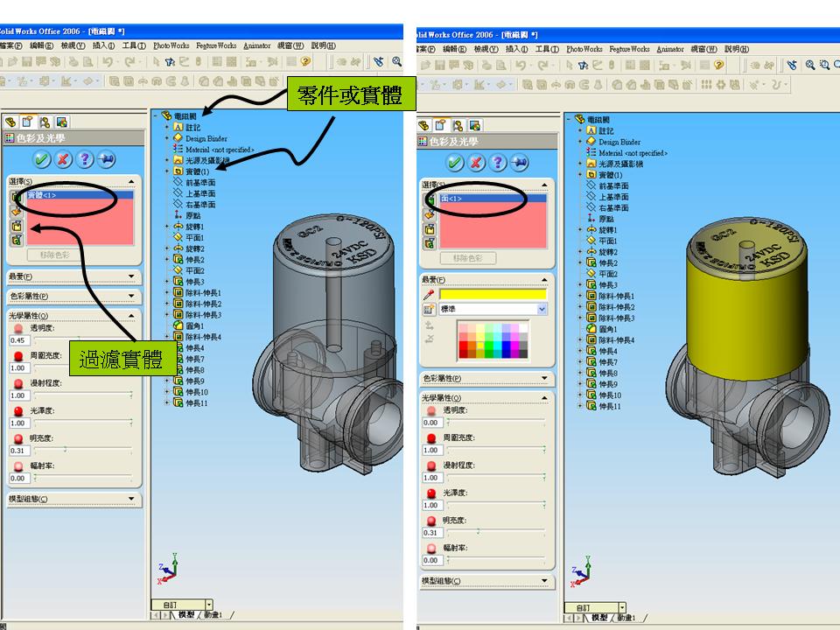Click redo arrow in right window toolbar
Screen dimensions: 840x630
pos(542,65)
